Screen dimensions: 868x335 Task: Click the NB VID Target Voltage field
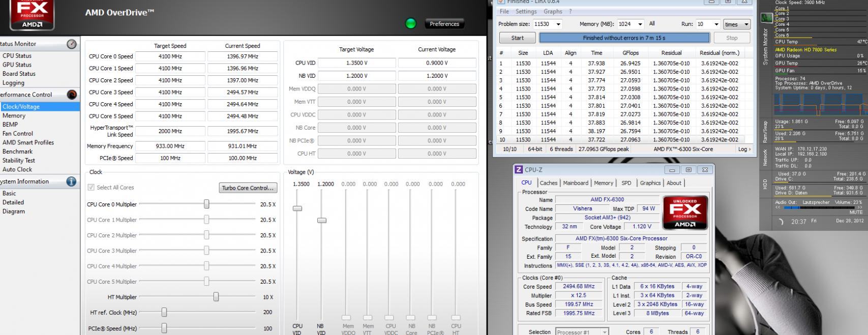[x=356, y=76]
